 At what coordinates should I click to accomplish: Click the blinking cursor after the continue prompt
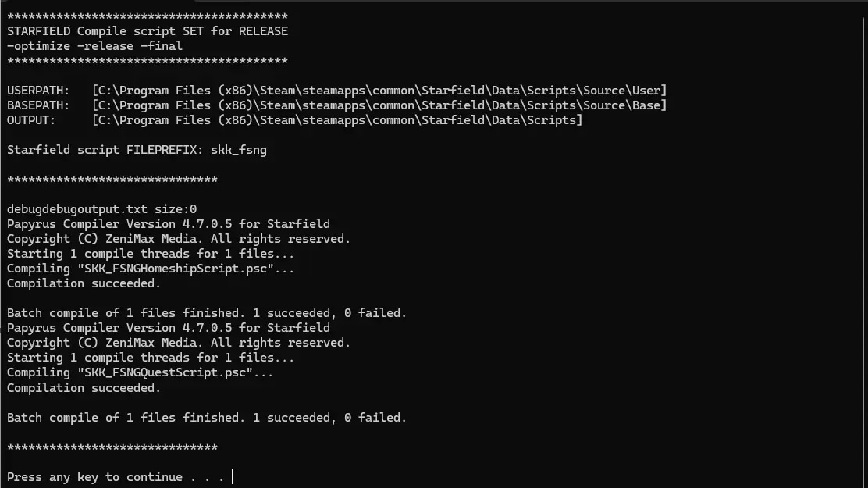[x=233, y=476]
